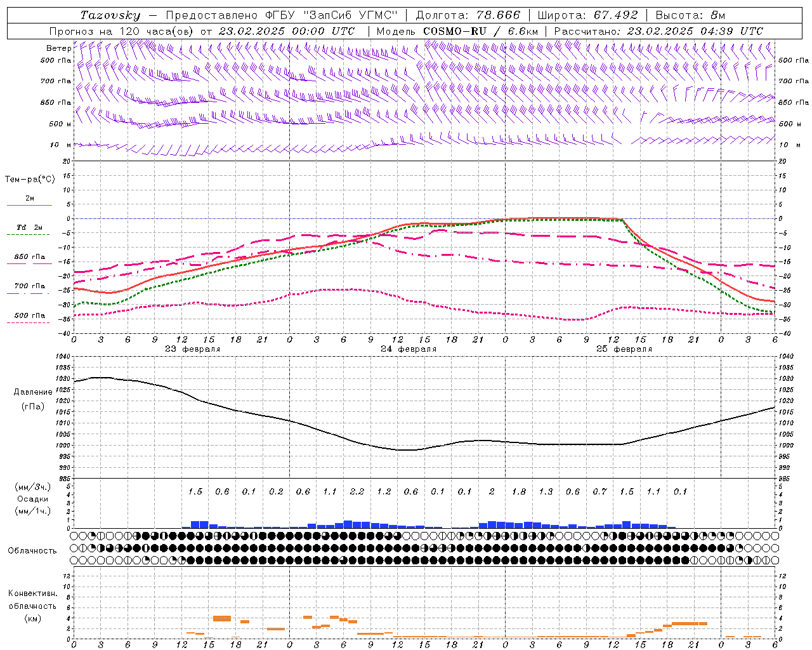
Task: Click the station name Tazovsky in header
Action: (x=110, y=15)
